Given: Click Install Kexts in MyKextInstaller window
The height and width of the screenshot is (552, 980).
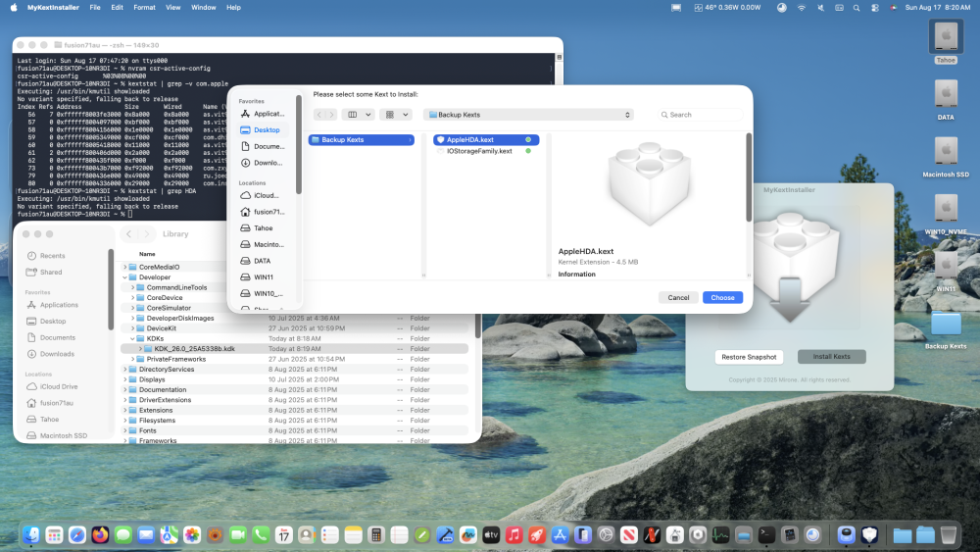Looking at the screenshot, I should (831, 356).
